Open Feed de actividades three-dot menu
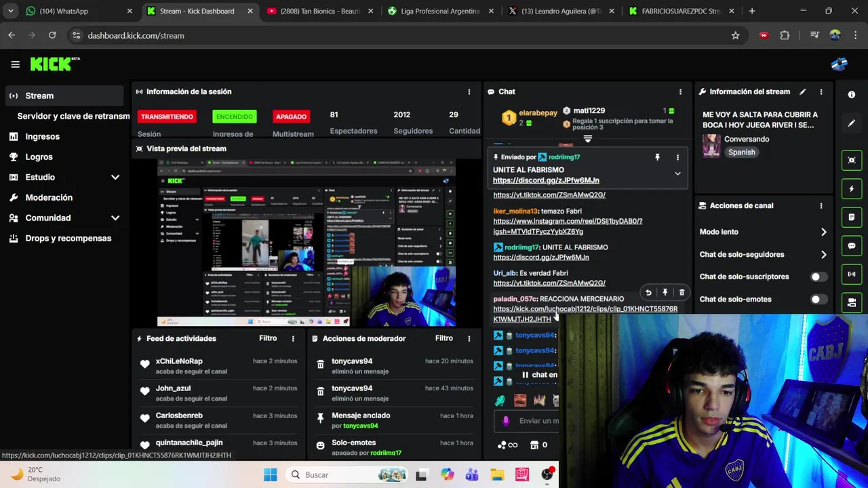868x488 pixels. (x=293, y=338)
